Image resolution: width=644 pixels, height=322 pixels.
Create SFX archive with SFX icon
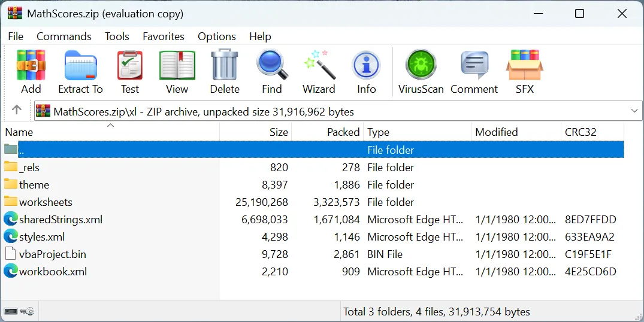[x=524, y=65]
